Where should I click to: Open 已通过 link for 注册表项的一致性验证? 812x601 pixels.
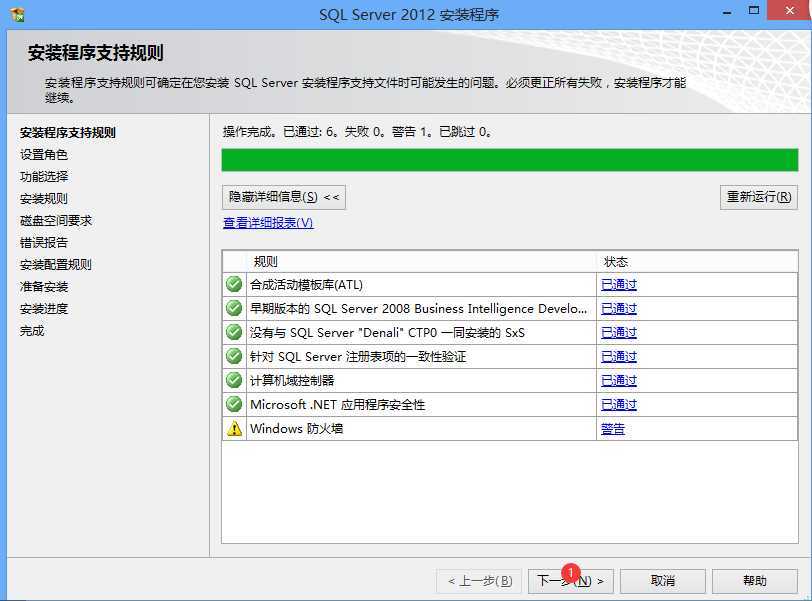coord(619,357)
